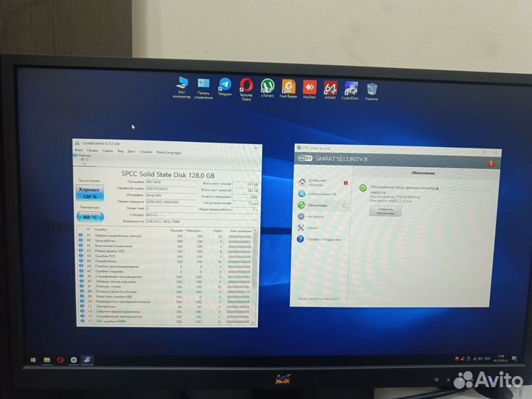Launch Браузер Opera desktop shortcut
Image resolution: width=532 pixels, height=399 pixels.
point(246,89)
